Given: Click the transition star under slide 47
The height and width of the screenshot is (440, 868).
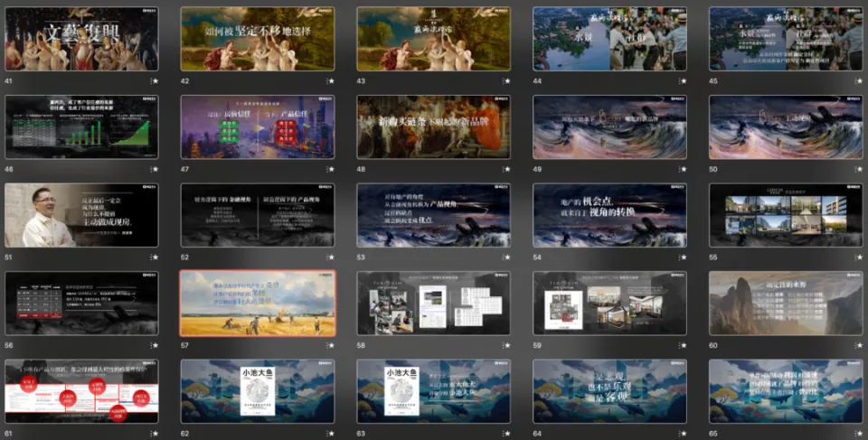Looking at the screenshot, I should 331,169.
